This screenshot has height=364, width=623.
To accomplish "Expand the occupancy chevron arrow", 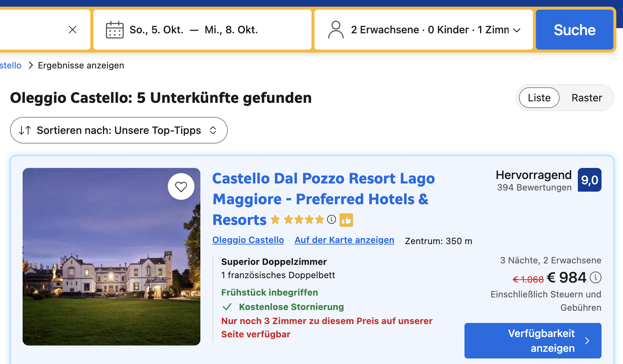I will pyautogui.click(x=517, y=30).
